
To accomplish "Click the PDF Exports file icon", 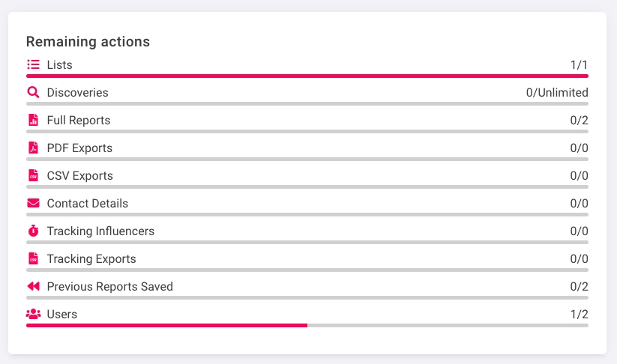I will point(33,148).
